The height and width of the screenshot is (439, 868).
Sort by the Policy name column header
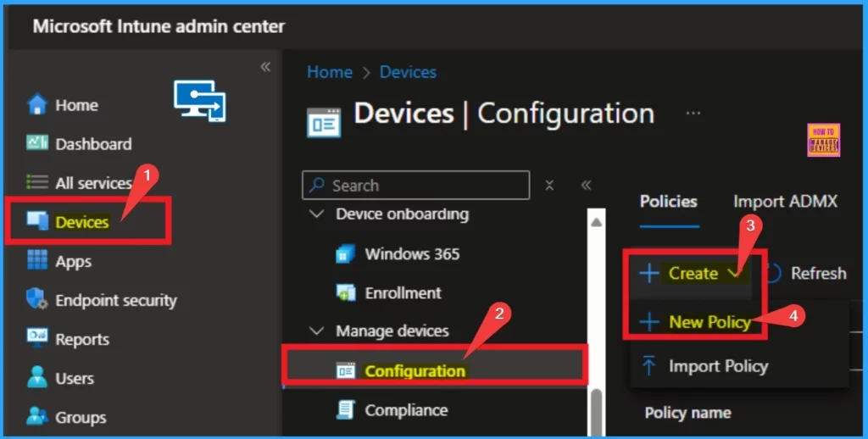point(687,413)
